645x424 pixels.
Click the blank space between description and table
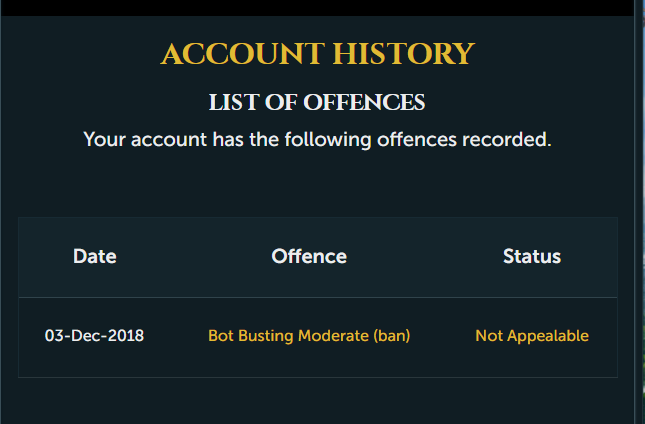[317, 185]
